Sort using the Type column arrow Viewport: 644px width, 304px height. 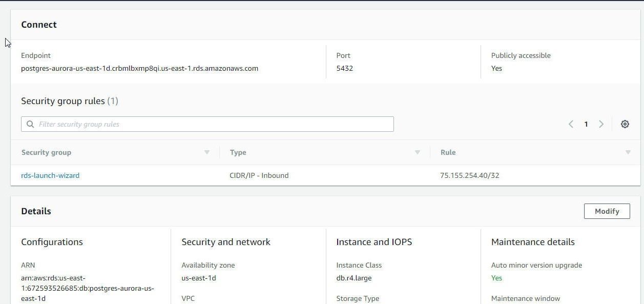[418, 152]
